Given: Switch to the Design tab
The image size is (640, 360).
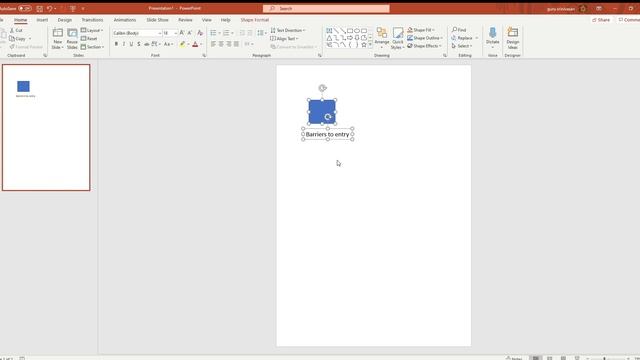Looking at the screenshot, I should 64,20.
